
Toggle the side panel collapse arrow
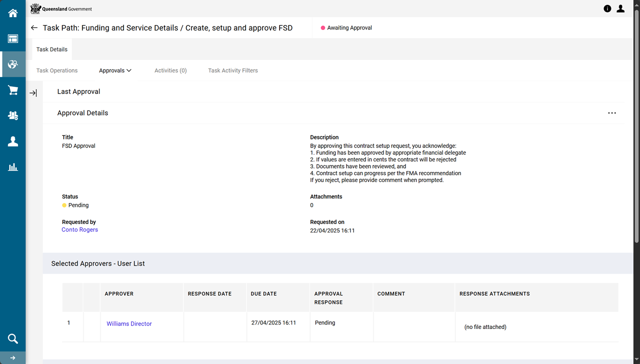33,93
